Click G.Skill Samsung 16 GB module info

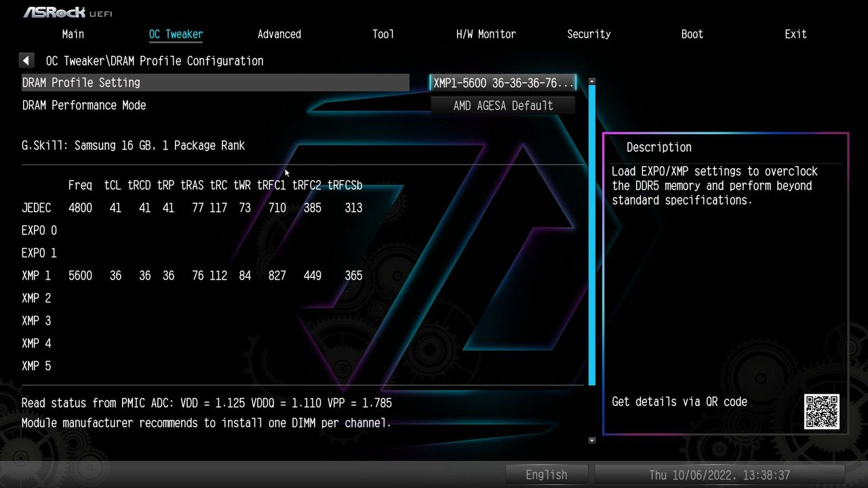133,146
